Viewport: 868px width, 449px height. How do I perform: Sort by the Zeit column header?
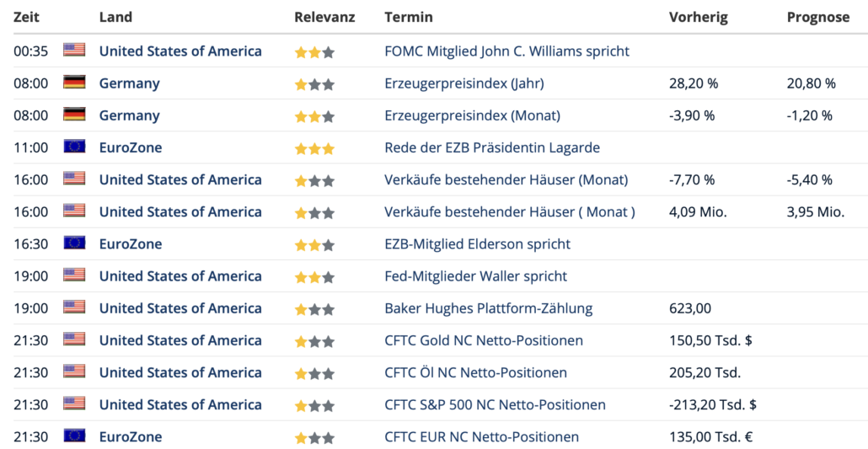click(x=26, y=17)
